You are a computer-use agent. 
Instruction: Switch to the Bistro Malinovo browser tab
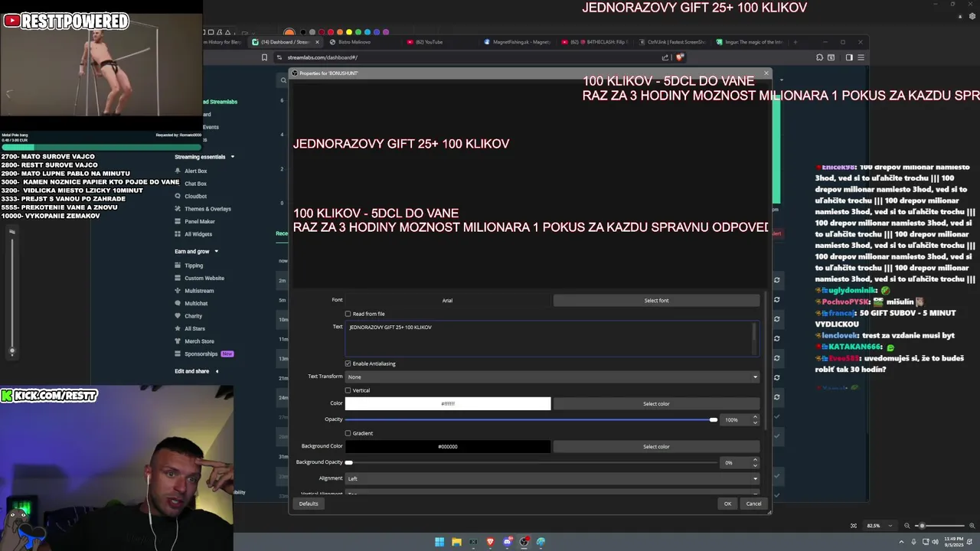click(354, 42)
